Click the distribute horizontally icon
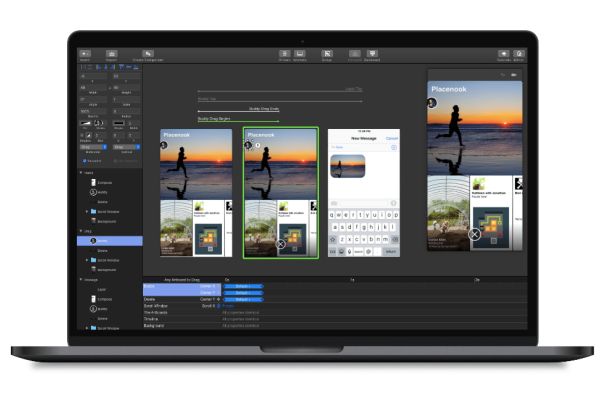 83,67
